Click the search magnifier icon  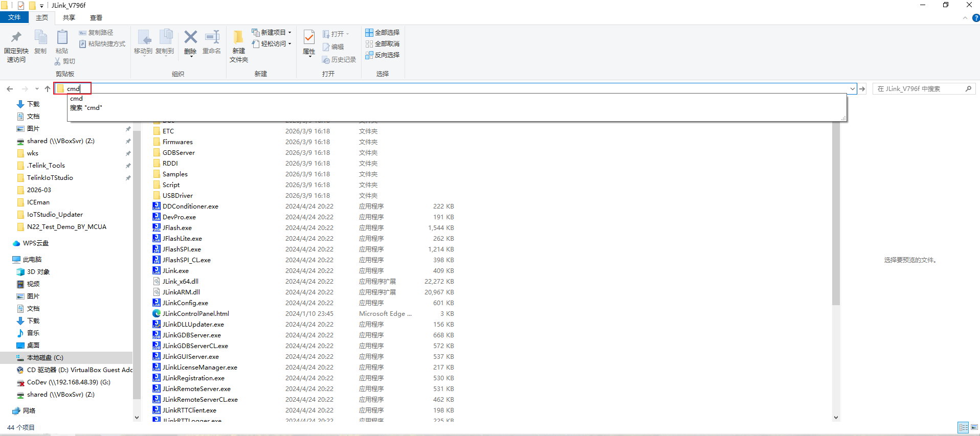[x=968, y=89]
